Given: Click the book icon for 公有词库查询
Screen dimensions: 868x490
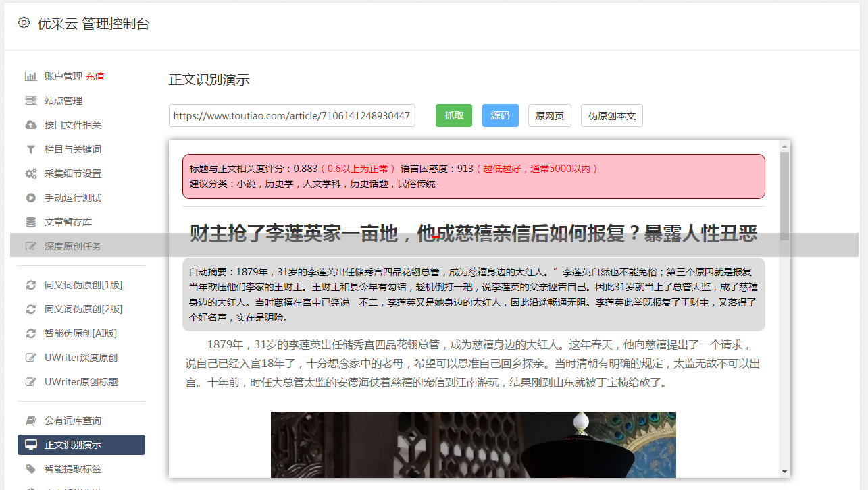Looking at the screenshot, I should click(x=31, y=420).
